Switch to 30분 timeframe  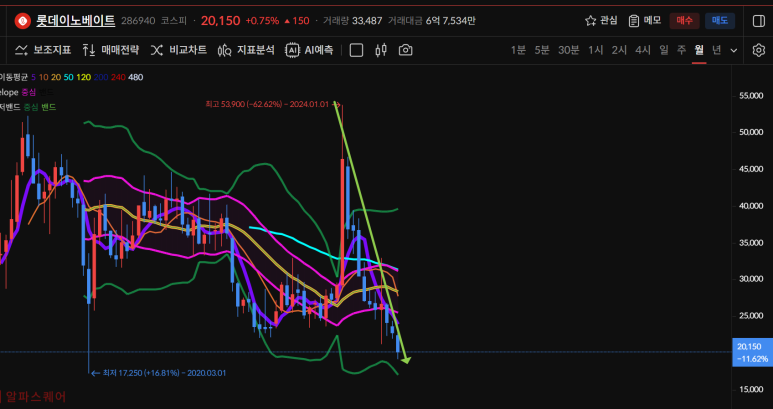[568, 50]
